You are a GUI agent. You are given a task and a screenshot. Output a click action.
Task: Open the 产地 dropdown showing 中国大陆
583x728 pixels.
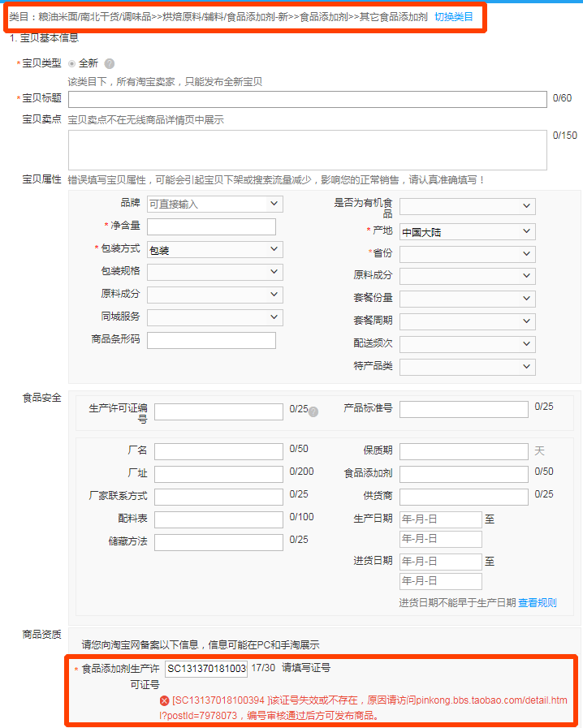[468, 231]
